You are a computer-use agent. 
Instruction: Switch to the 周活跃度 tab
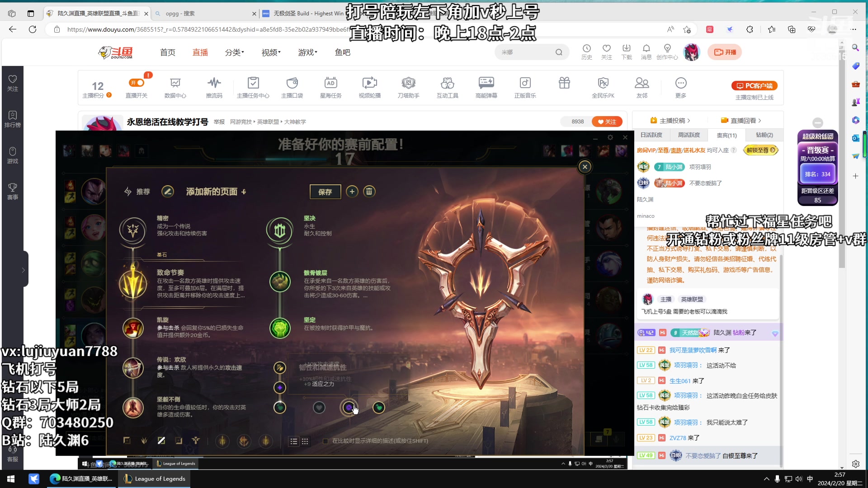tap(689, 135)
